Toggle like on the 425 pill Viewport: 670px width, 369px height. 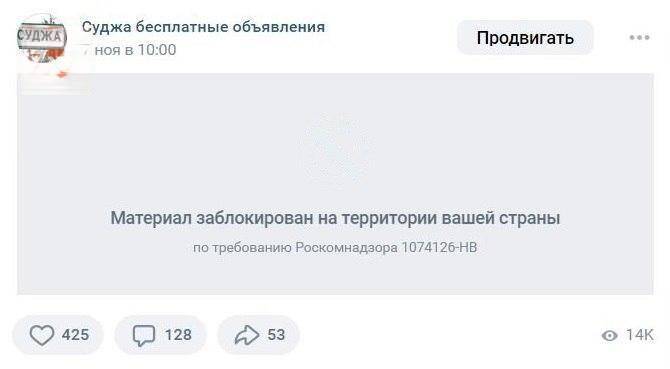58,335
